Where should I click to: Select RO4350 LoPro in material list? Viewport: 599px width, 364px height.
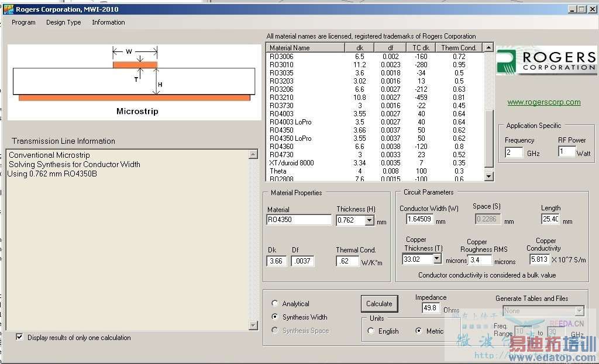click(x=290, y=138)
